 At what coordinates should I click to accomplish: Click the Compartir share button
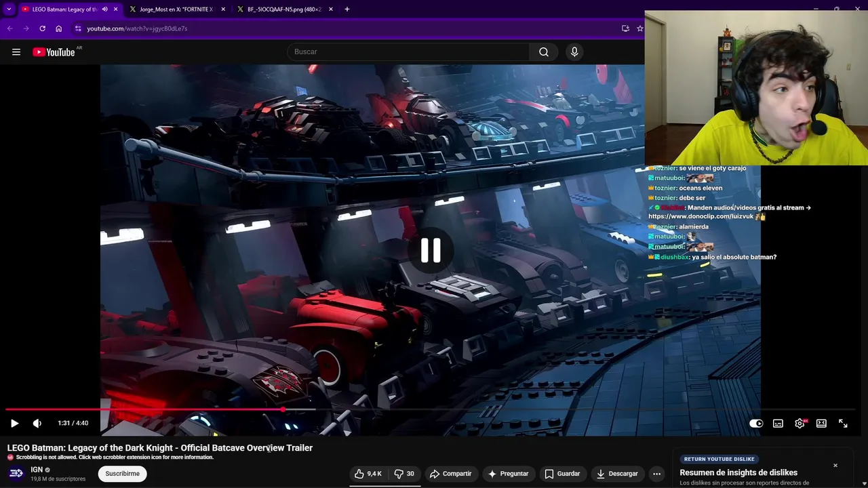click(450, 474)
